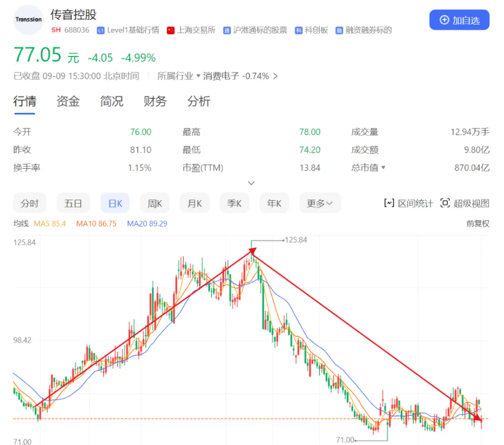
Task: Click the stock name 传音控股
Action: [73, 15]
